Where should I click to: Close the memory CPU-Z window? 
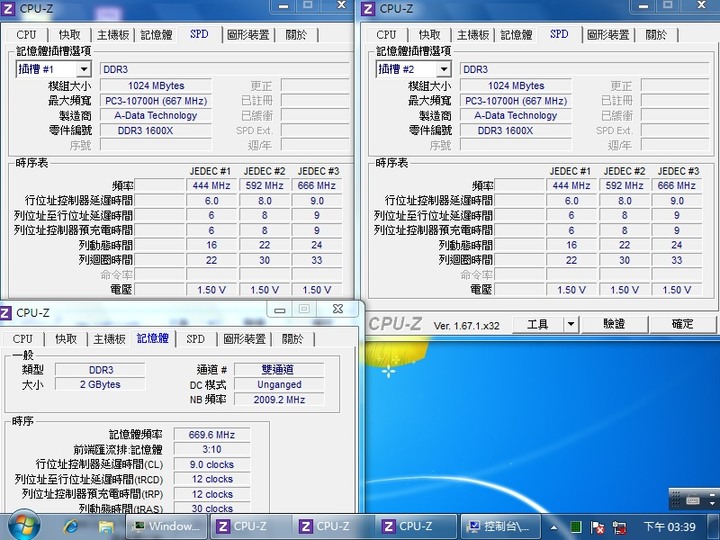pyautogui.click(x=338, y=309)
